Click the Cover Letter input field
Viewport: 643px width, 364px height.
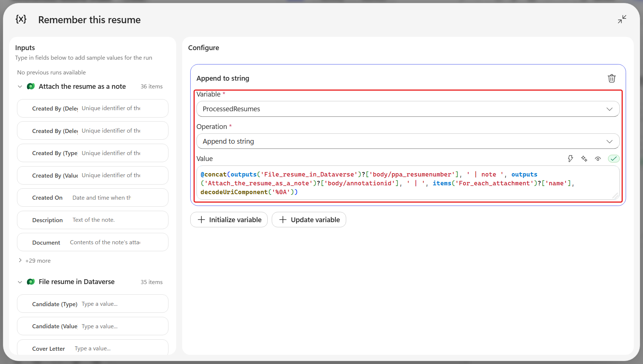93,348
